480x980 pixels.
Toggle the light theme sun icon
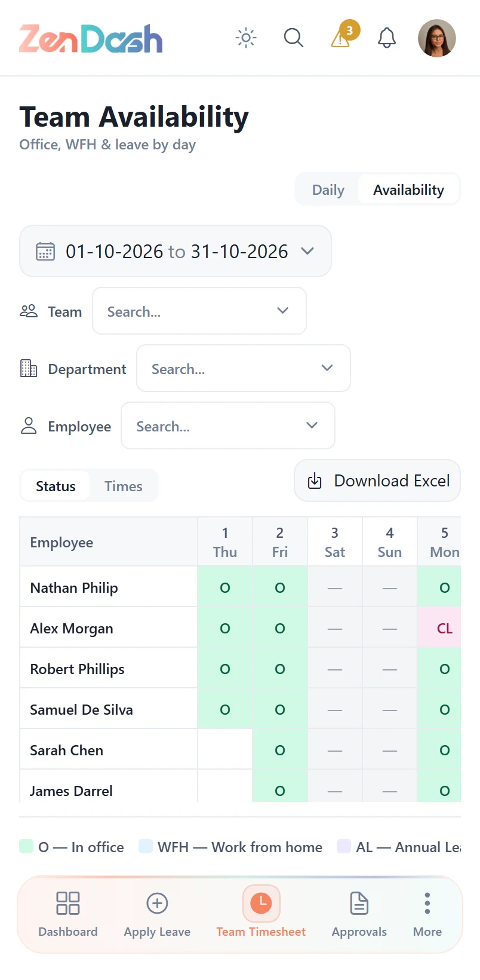pos(246,38)
